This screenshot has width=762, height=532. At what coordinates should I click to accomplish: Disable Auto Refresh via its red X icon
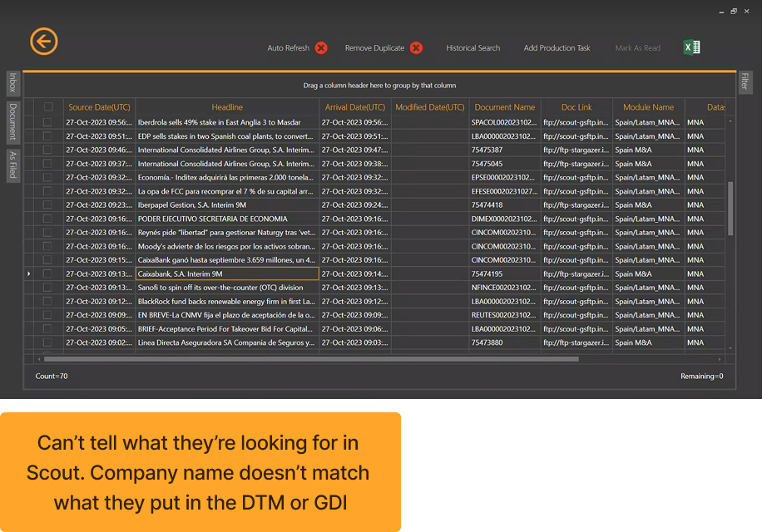click(x=321, y=47)
